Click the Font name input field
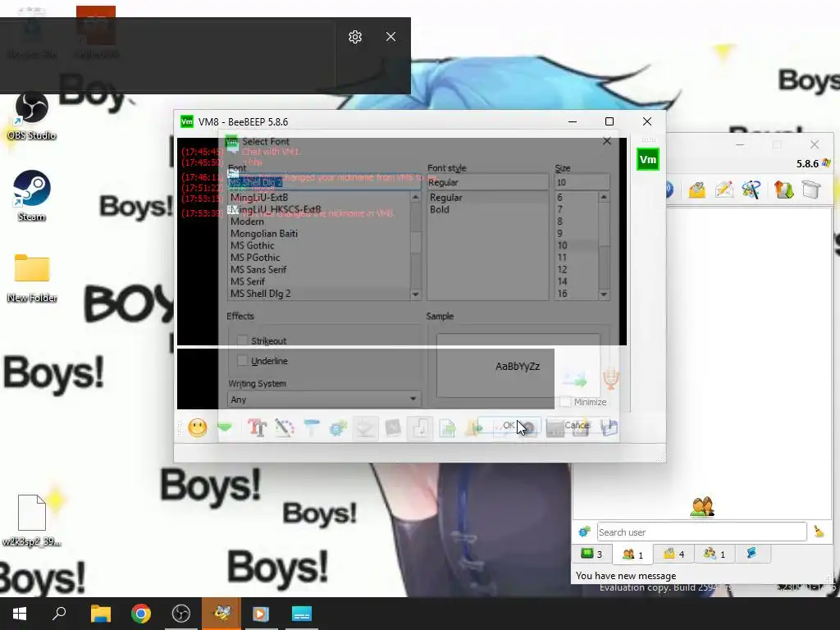Viewport: 840px width, 630px height. (324, 182)
